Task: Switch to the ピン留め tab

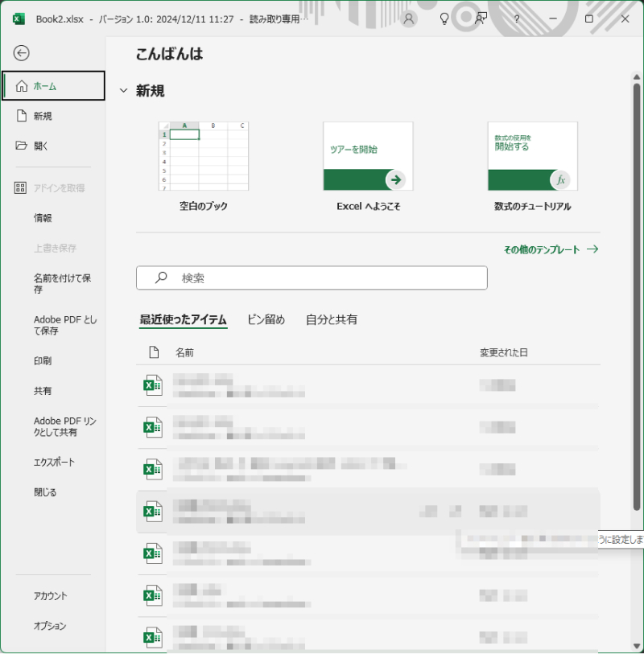Action: click(265, 319)
